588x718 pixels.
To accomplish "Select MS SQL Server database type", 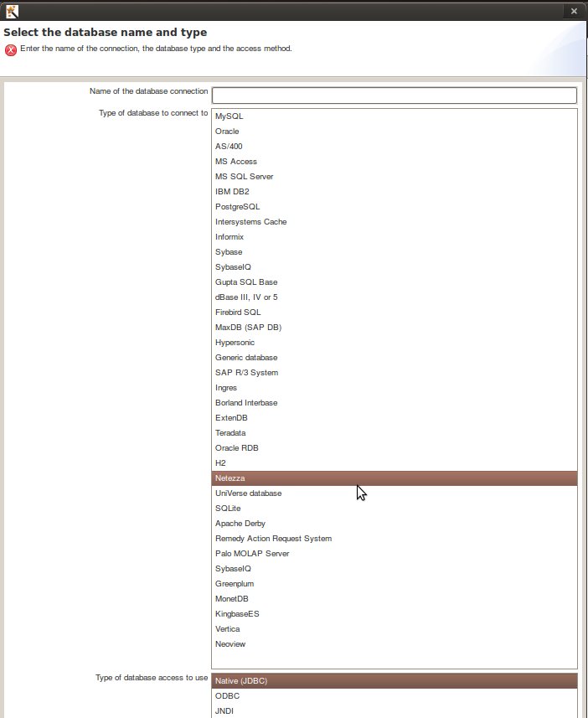I will click(395, 177).
